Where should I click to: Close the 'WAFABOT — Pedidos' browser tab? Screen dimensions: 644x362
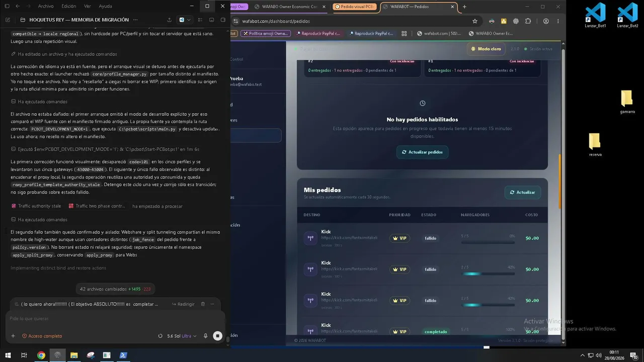[452, 7]
